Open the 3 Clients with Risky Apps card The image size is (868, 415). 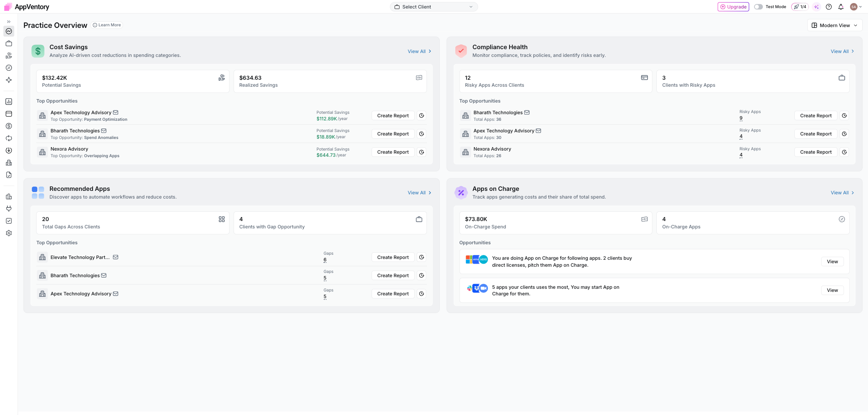click(753, 81)
